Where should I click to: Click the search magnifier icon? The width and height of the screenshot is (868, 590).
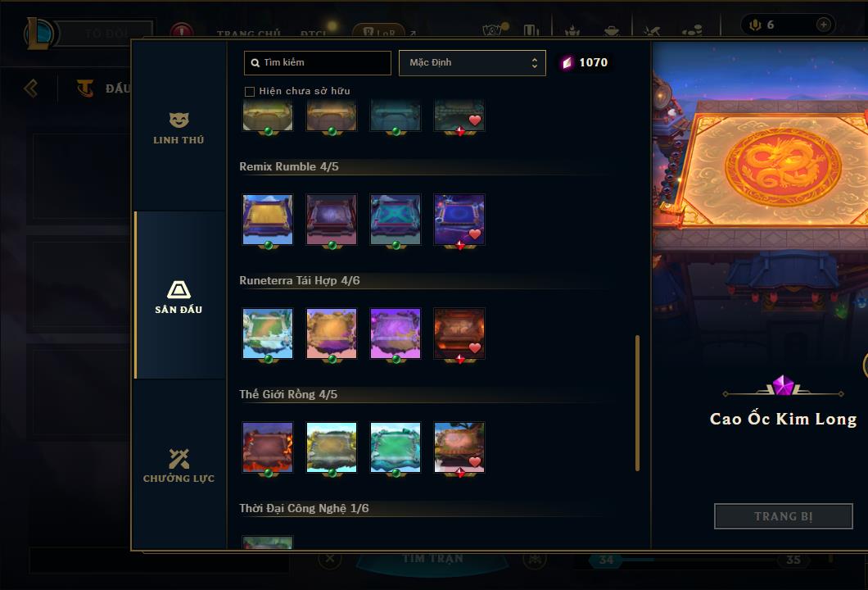click(x=255, y=62)
